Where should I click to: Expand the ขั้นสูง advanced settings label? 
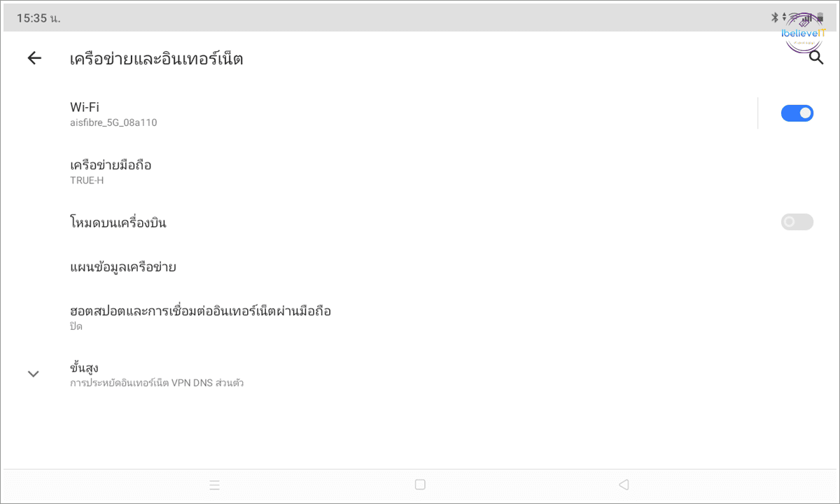(84, 368)
